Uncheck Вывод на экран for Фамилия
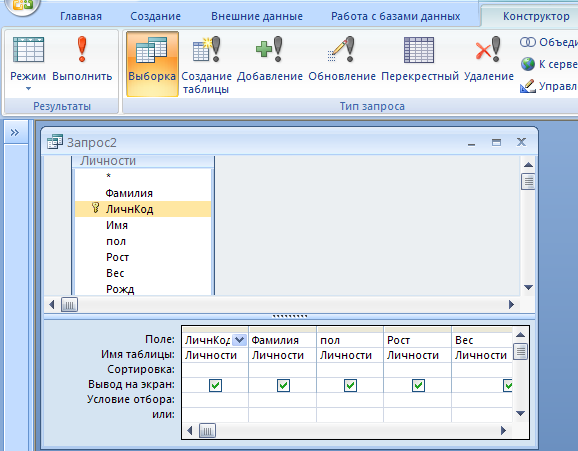This screenshot has height=451, width=578. point(283,385)
